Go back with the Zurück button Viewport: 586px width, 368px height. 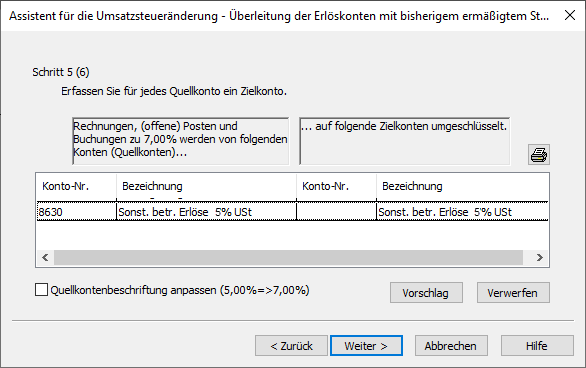coord(291,346)
